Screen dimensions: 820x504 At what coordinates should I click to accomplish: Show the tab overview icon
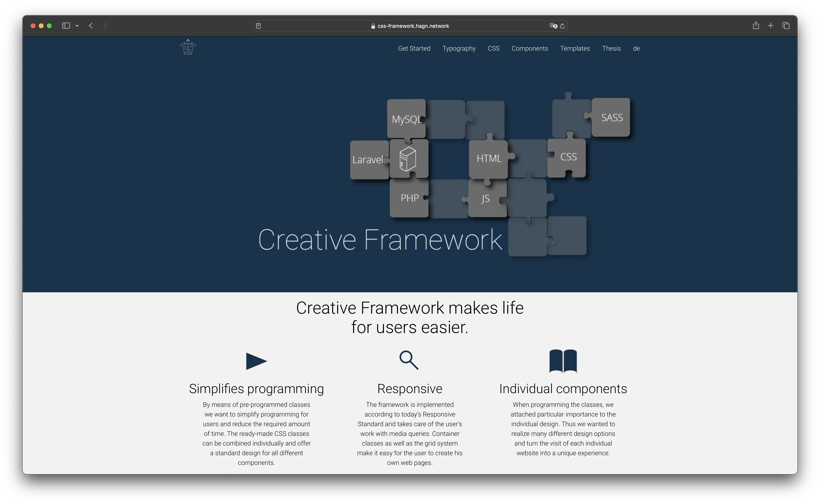(786, 26)
